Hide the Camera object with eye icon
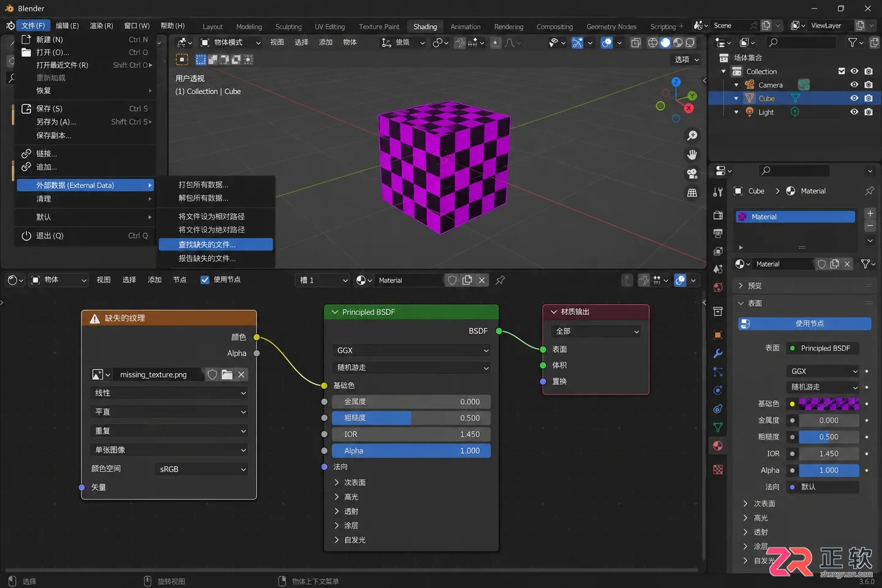Viewport: 882px width, 588px height. coord(854,85)
